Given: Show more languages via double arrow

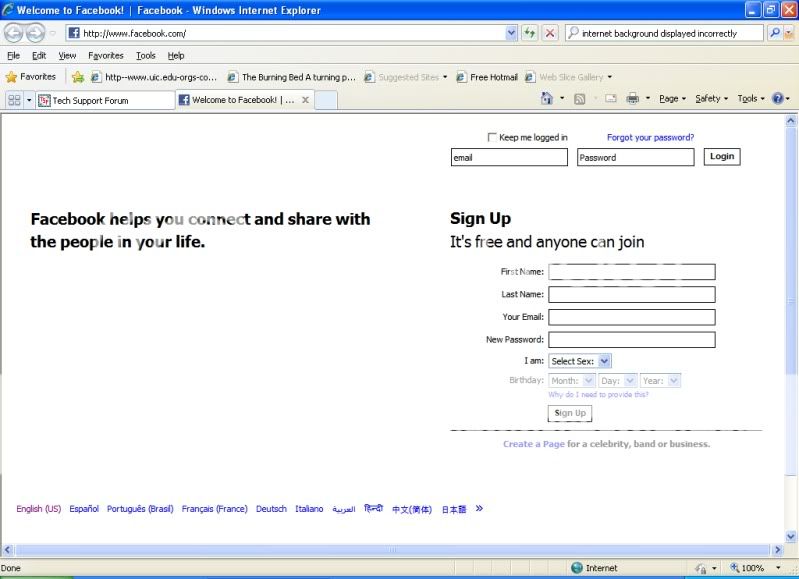Looking at the screenshot, I should click(479, 508).
